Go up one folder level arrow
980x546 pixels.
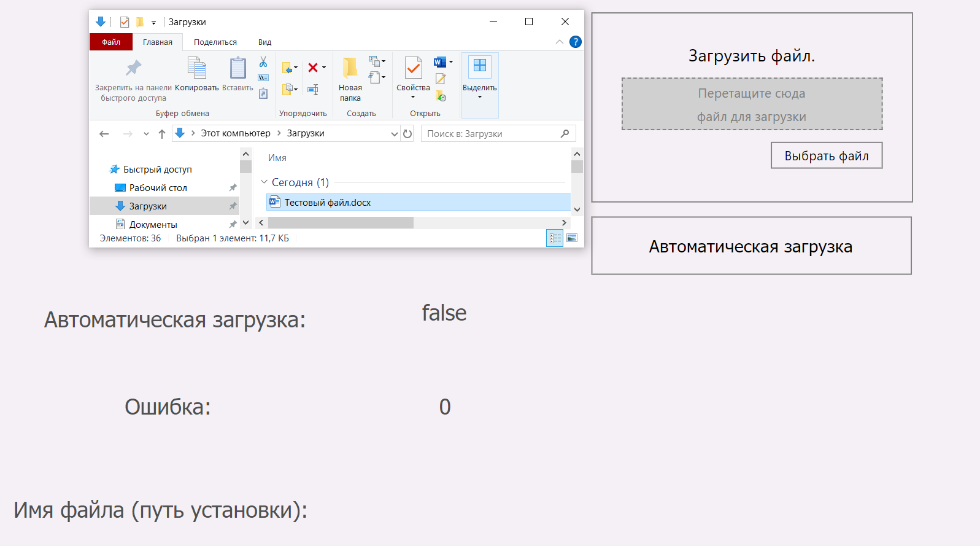162,134
